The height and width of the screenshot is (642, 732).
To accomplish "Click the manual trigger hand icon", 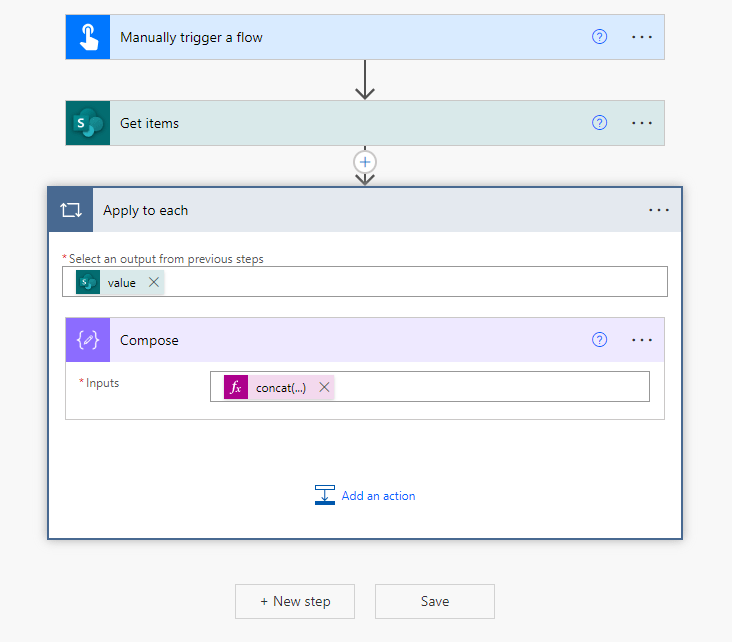I will tap(88, 37).
